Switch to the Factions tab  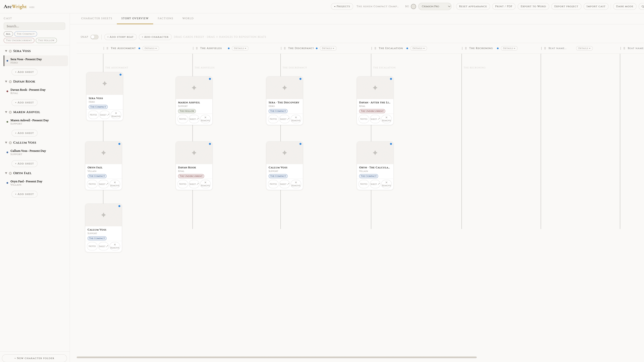pos(165,18)
